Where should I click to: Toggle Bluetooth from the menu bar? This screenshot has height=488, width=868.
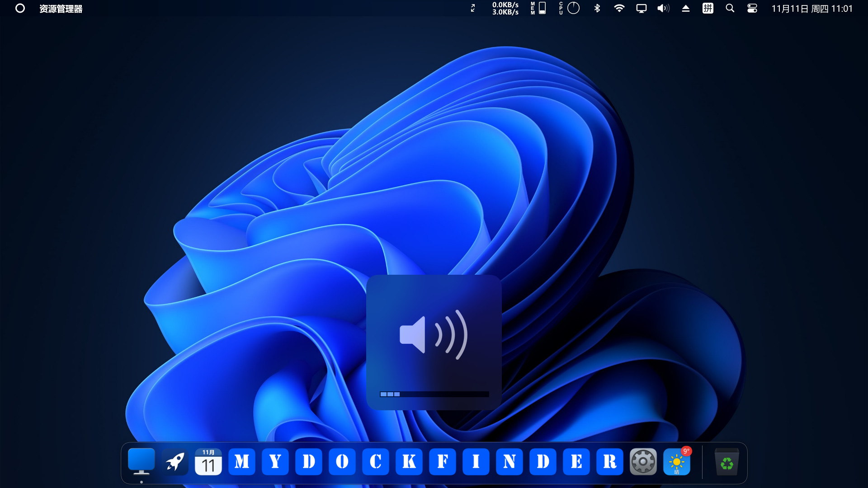pos(597,8)
